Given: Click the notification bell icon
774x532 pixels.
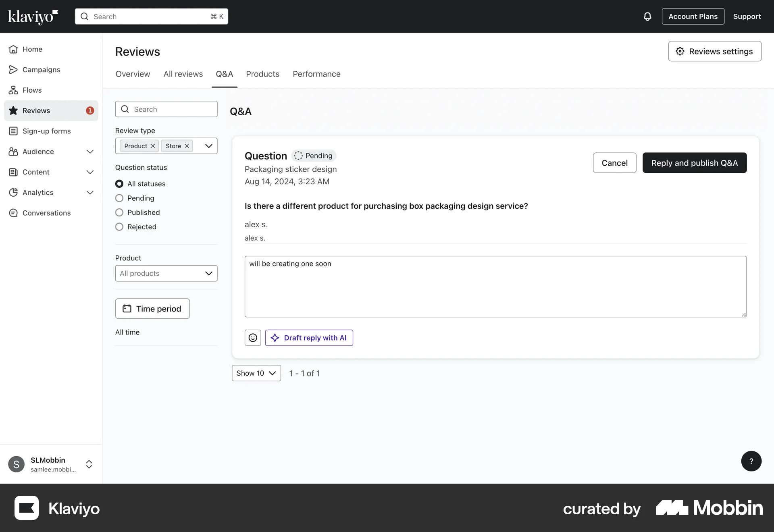Looking at the screenshot, I should (x=647, y=17).
